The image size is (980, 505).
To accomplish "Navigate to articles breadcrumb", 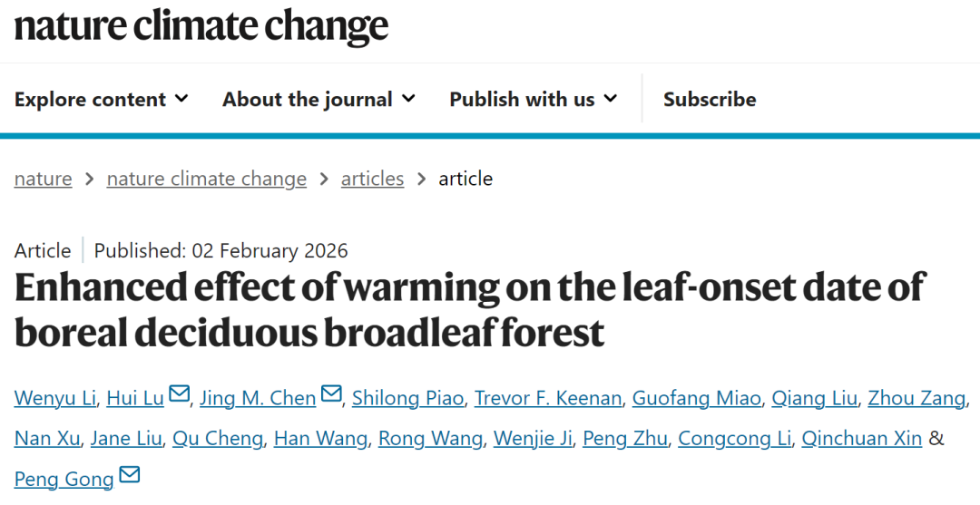I will click(x=372, y=179).
